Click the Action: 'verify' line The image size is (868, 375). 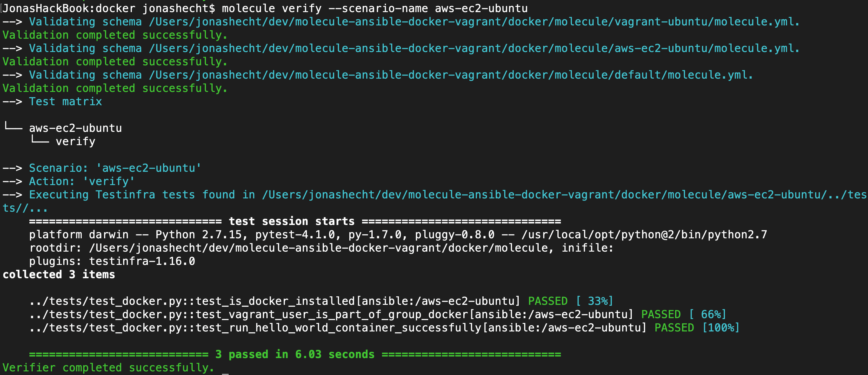pyautogui.click(x=82, y=181)
